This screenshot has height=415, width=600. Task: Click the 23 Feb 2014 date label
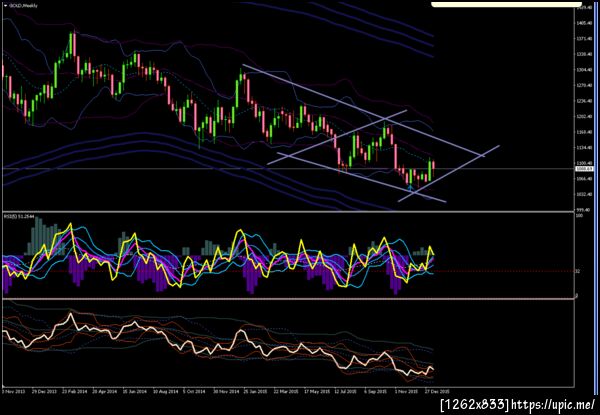click(x=74, y=392)
